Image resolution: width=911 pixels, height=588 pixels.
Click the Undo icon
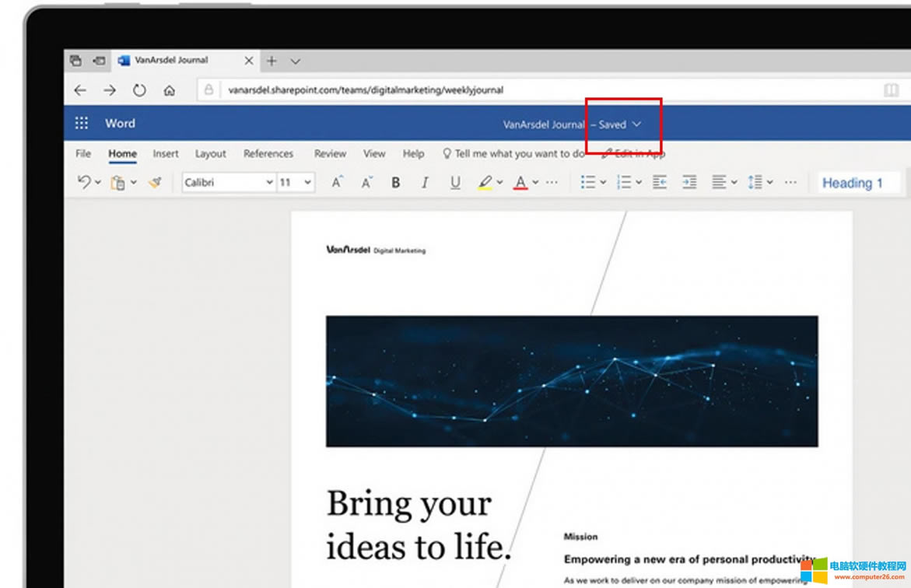pyautogui.click(x=84, y=182)
